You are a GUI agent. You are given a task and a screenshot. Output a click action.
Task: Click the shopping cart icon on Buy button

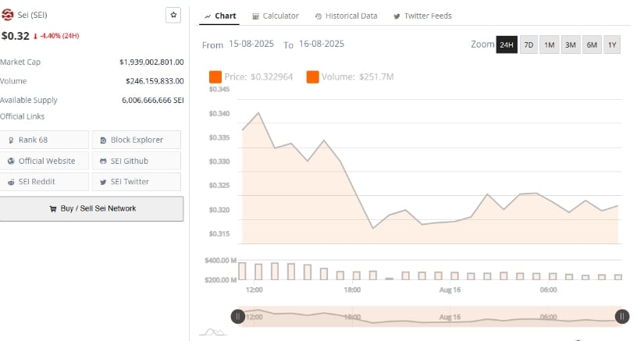click(x=53, y=209)
